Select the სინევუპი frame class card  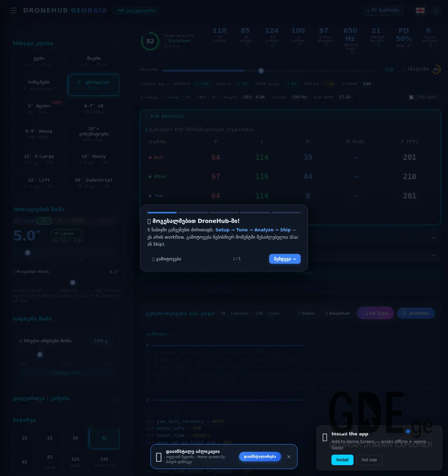point(39,85)
